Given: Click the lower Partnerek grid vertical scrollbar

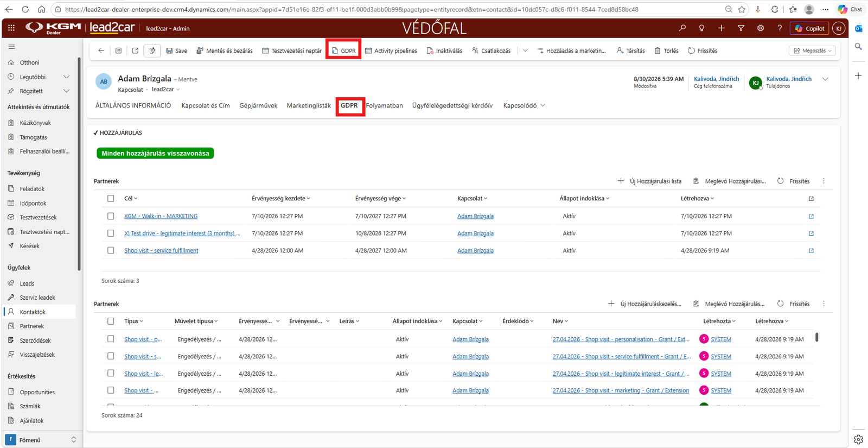Looking at the screenshot, I should (x=817, y=337).
